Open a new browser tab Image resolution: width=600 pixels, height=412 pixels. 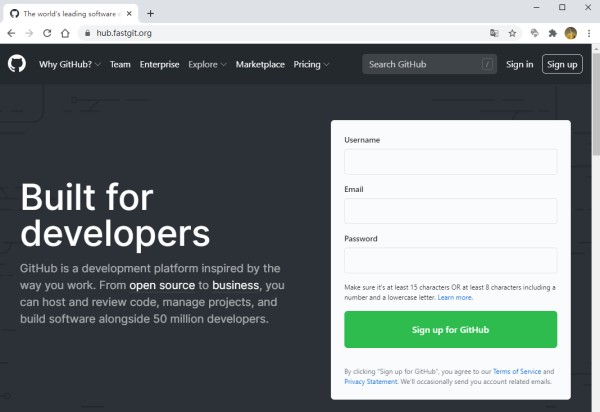150,13
